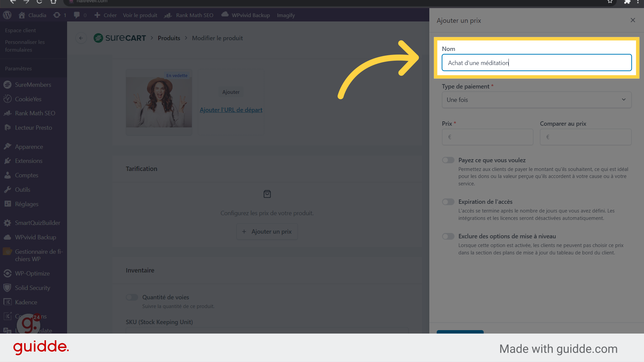Screen dimensions: 644x362
Task: Open the Claudia site home icon
Action: pos(22,15)
